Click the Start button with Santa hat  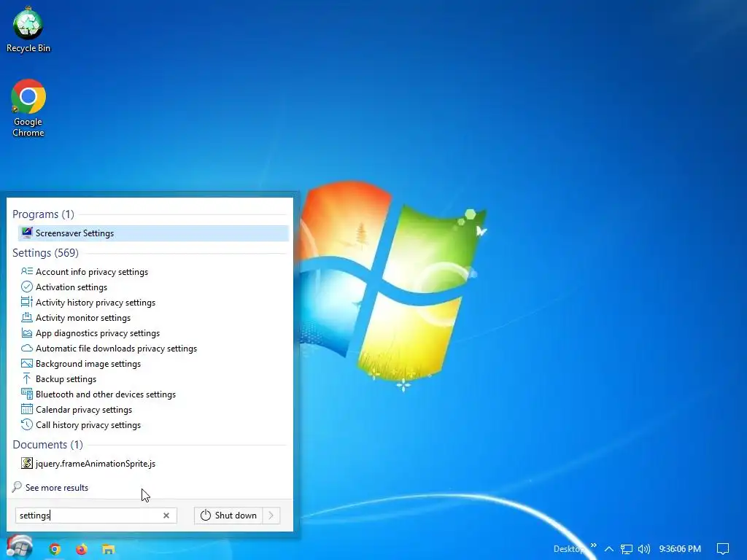(19, 547)
